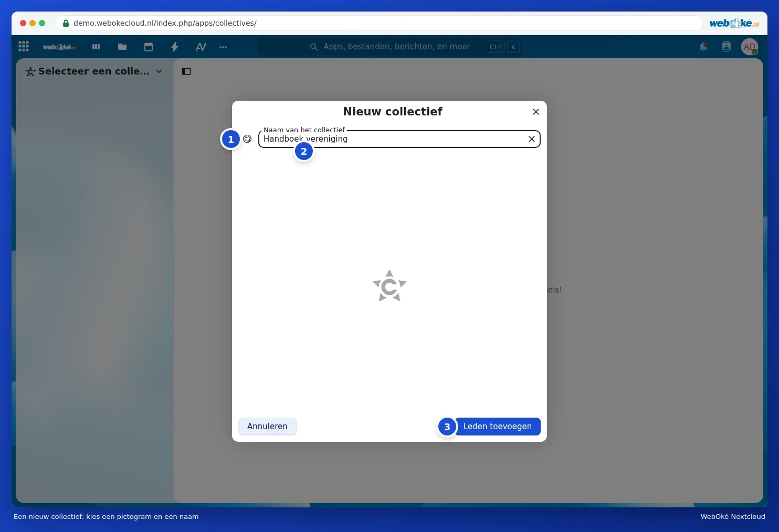Show more apps via three-dots icon
Image resolution: width=779 pixels, height=532 pixels.
pos(223,47)
